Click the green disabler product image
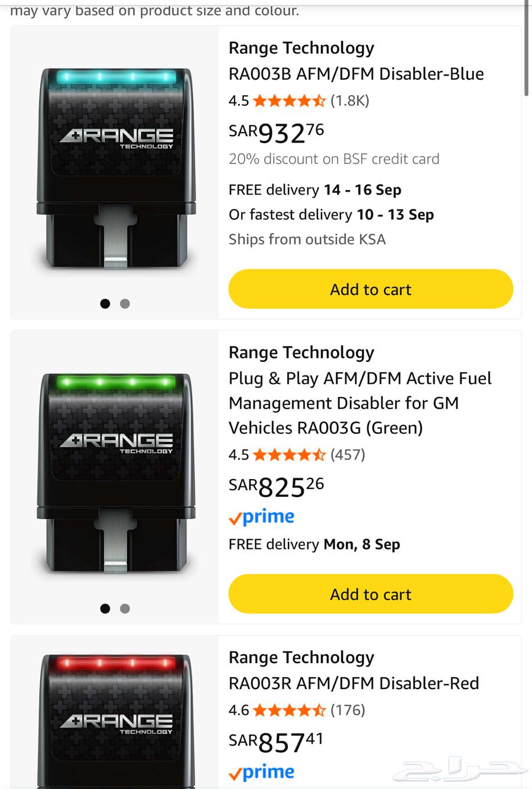Screen dimensions: 532x789 (x=116, y=473)
